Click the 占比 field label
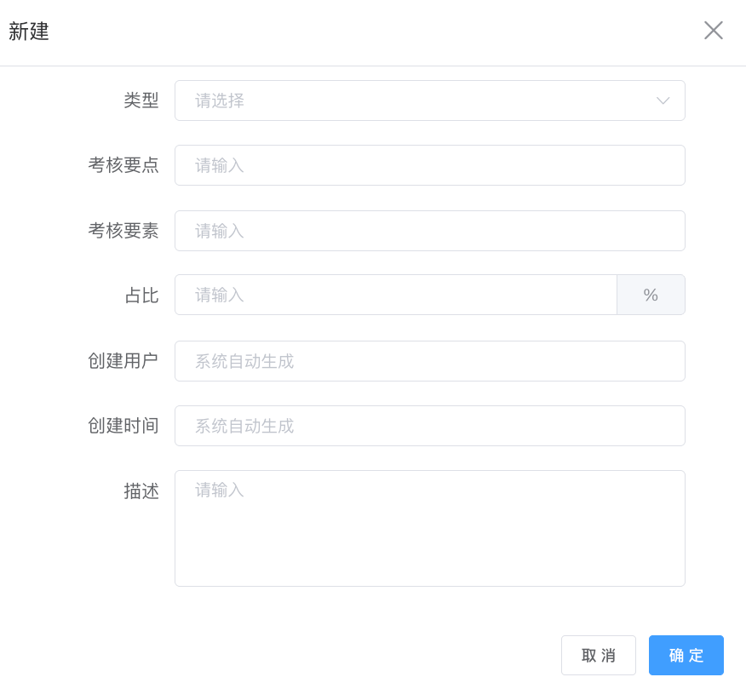Viewport: 746px width, 700px height. tap(141, 295)
